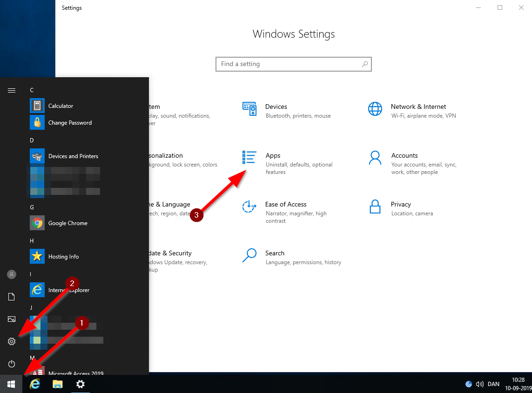Image resolution: width=532 pixels, height=393 pixels.
Task: Click the volume icon in system tray
Action: click(480, 384)
